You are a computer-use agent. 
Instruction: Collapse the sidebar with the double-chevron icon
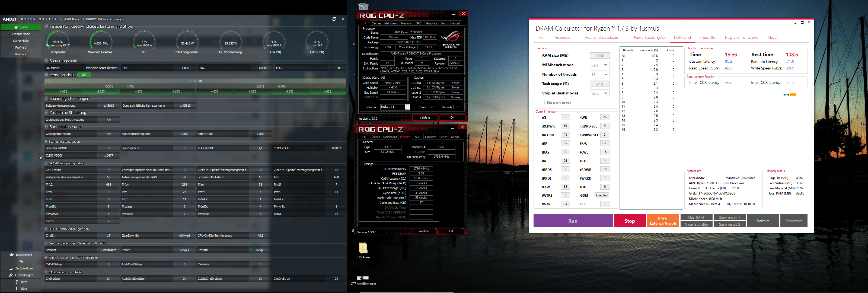click(41, 158)
